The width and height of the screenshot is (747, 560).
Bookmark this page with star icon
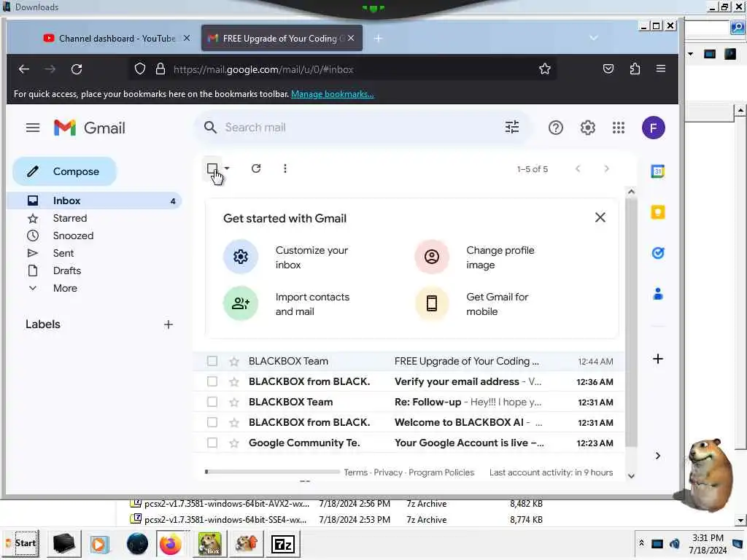point(544,69)
